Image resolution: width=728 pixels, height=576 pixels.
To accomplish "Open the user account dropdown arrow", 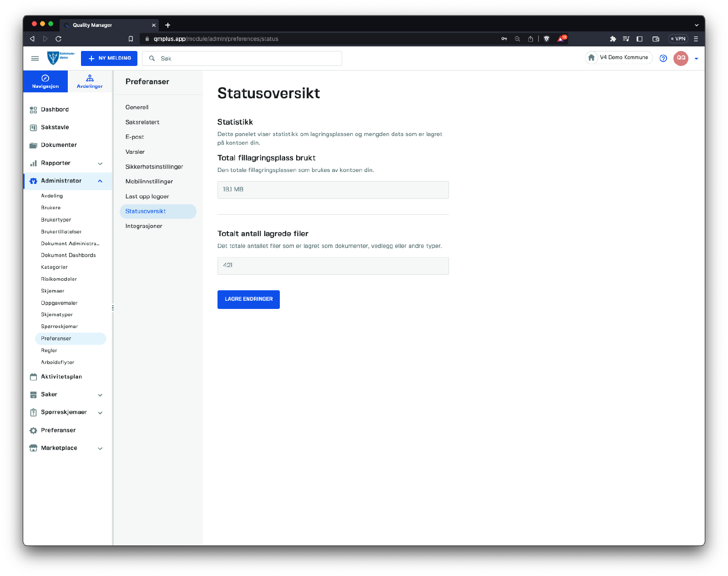I will pos(696,59).
